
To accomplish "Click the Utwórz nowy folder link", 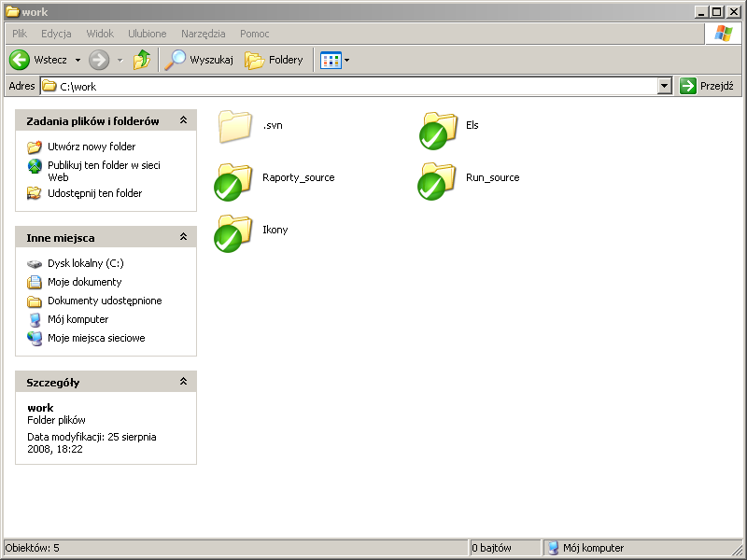I will coord(92,147).
